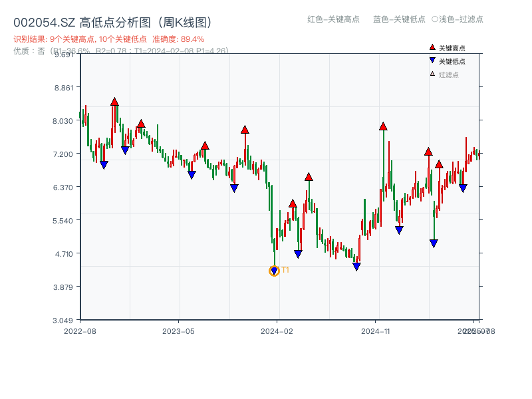Click the 2024-11 x-axis label
This screenshot has height=399, width=532.
(x=376, y=331)
